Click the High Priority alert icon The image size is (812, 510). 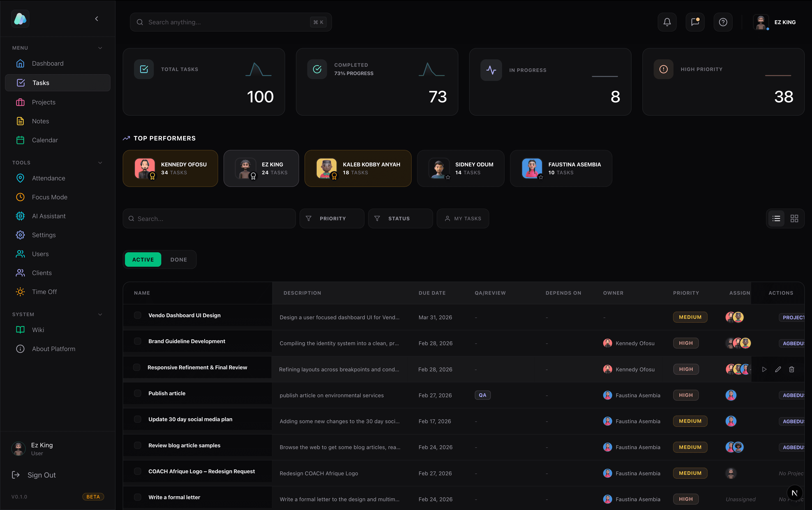tap(663, 69)
